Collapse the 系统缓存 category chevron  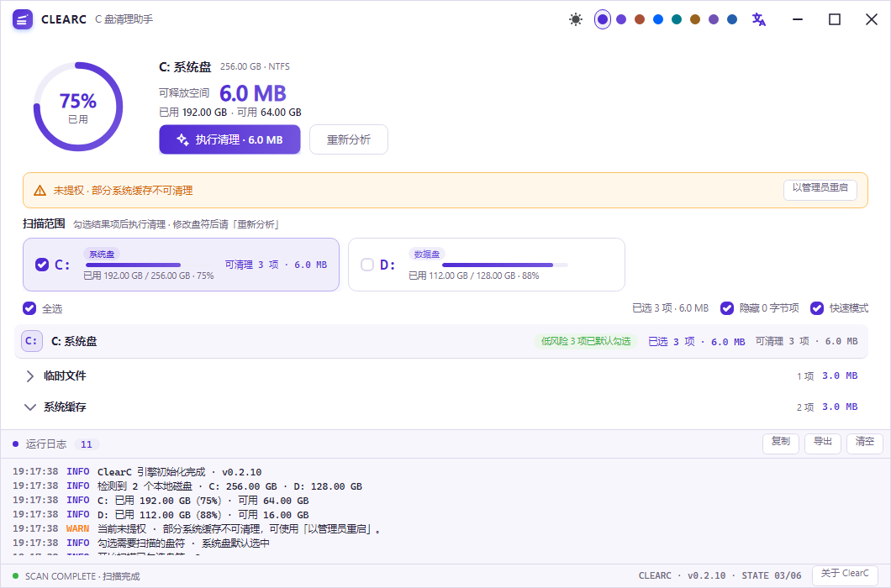coord(30,407)
